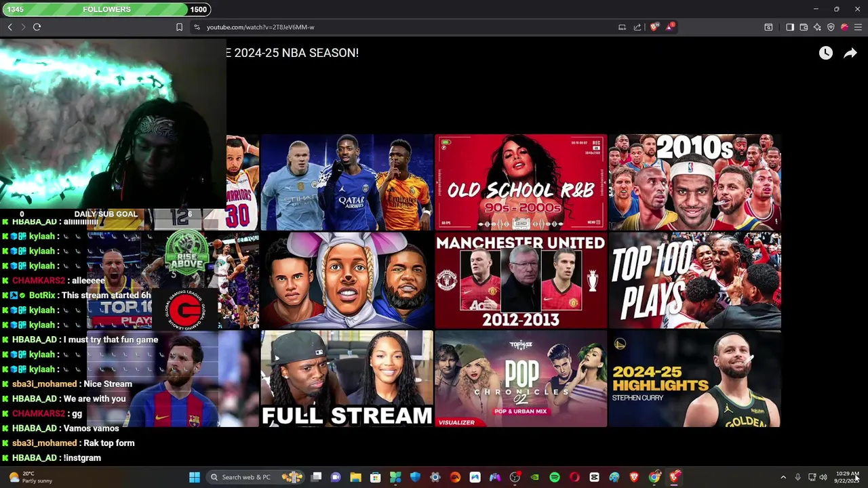
Task: Click the followers goal progress bar
Action: click(107, 9)
